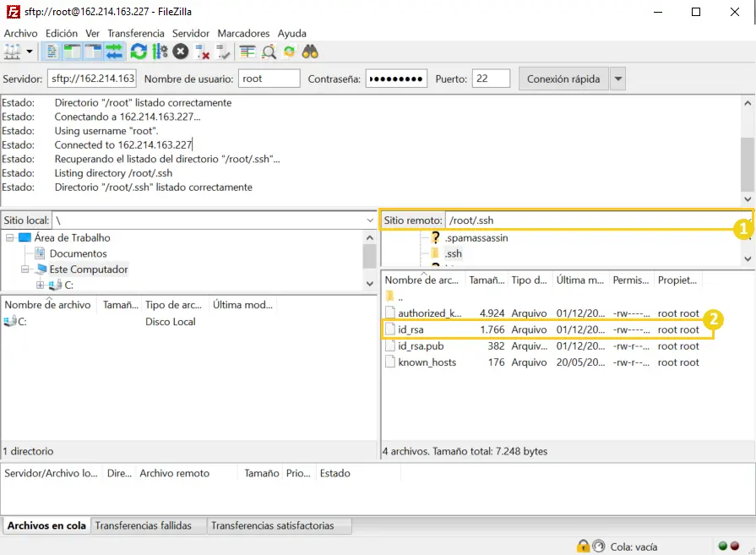Screen dimensions: 756x555
Task: Click the remote tree scroll-down arrow
Action: coord(748,258)
